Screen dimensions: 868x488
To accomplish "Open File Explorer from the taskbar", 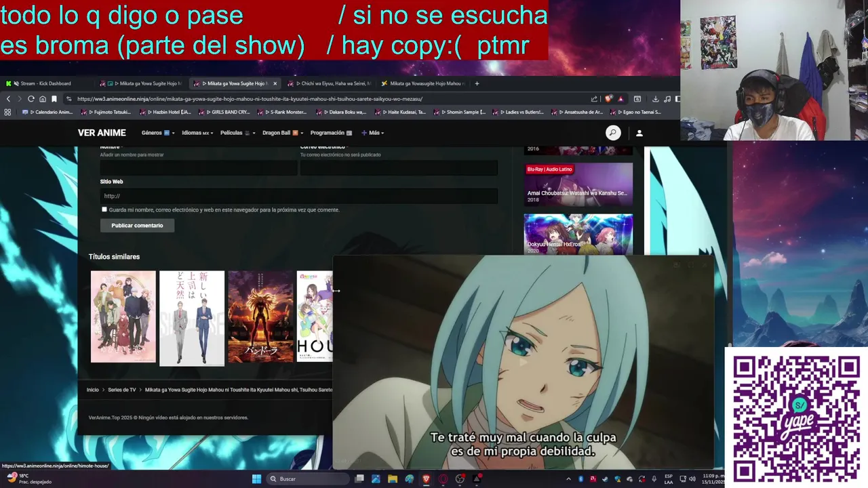I will [x=393, y=479].
